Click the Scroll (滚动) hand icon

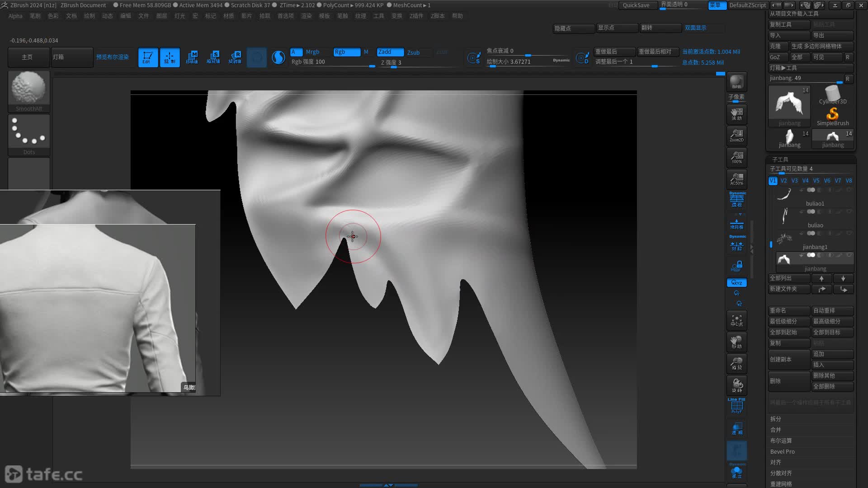point(736,114)
